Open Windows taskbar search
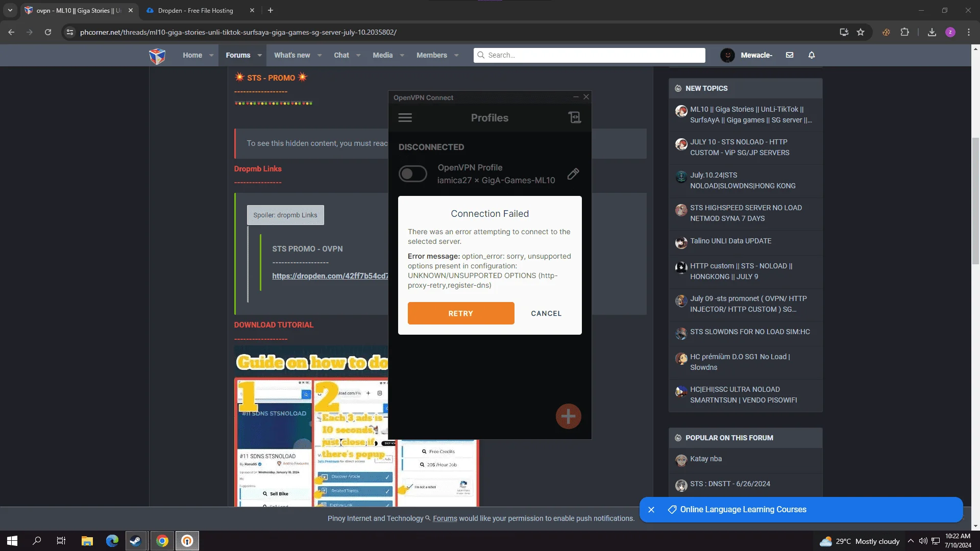 37,541
